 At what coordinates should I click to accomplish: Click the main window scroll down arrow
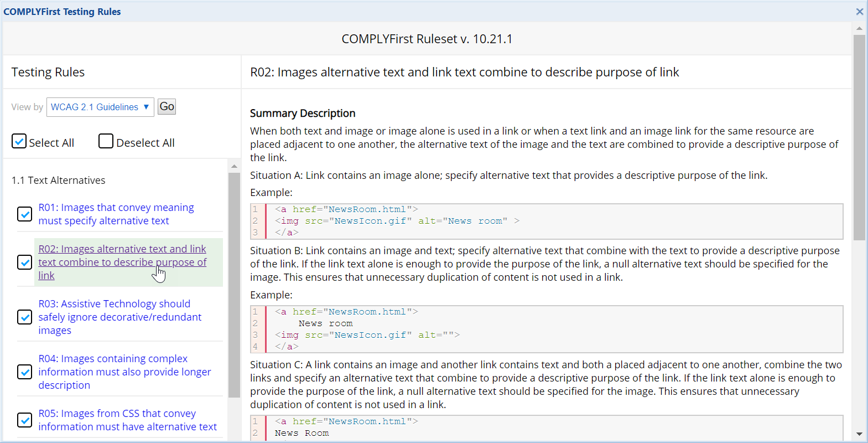pos(859,434)
